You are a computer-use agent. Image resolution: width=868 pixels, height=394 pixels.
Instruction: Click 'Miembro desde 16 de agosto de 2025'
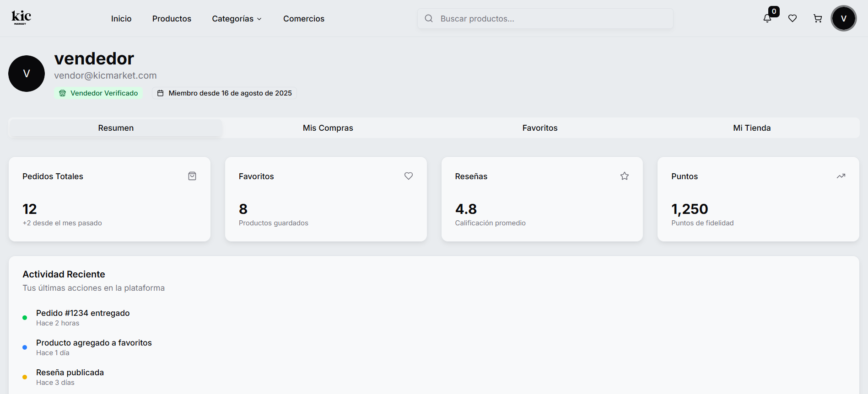(230, 93)
